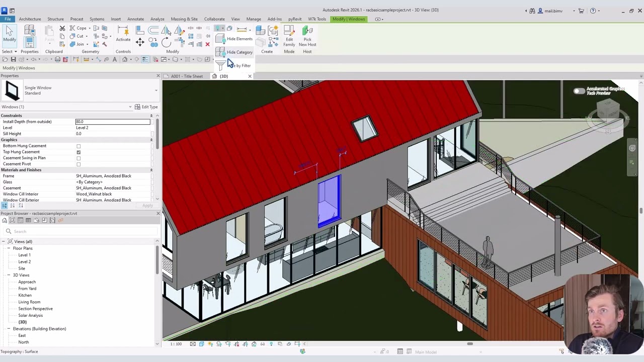Click the Open folder icon in quick access toolbar
644x362 pixels.
click(x=5, y=59)
